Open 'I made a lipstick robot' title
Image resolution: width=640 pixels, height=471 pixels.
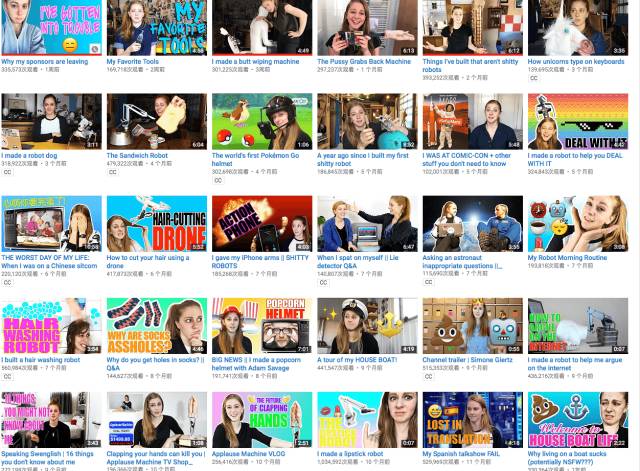[350, 454]
